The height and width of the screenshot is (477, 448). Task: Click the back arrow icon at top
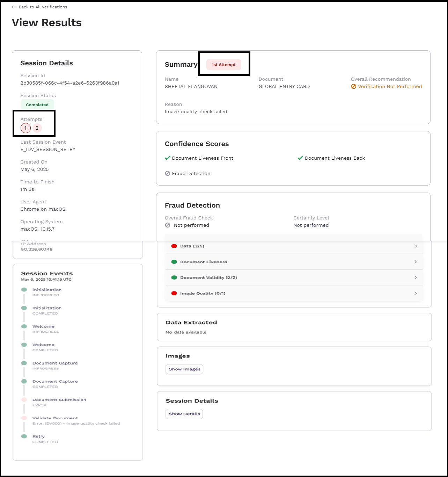[14, 7]
